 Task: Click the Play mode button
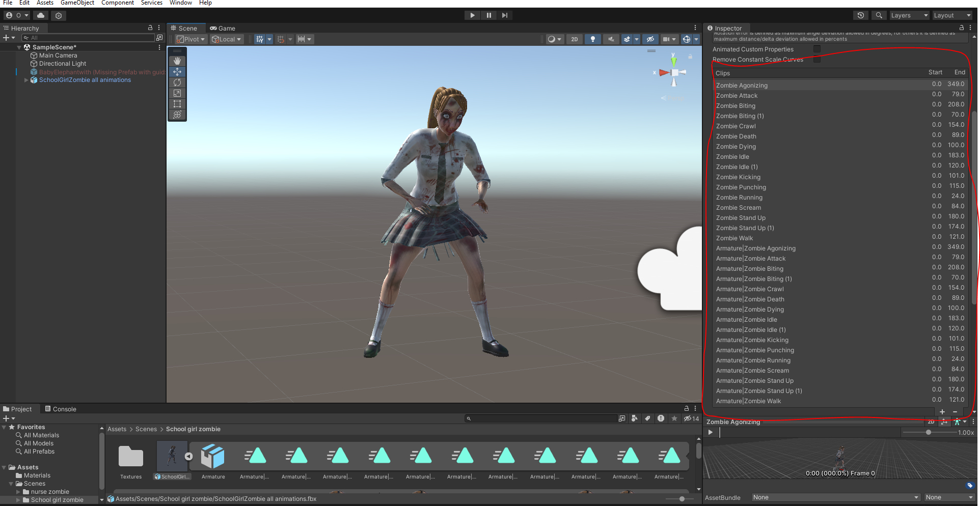(x=472, y=15)
